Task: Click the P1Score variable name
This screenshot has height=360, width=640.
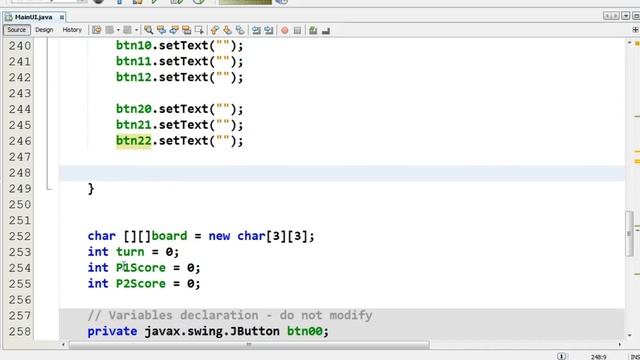Action: click(x=141, y=268)
